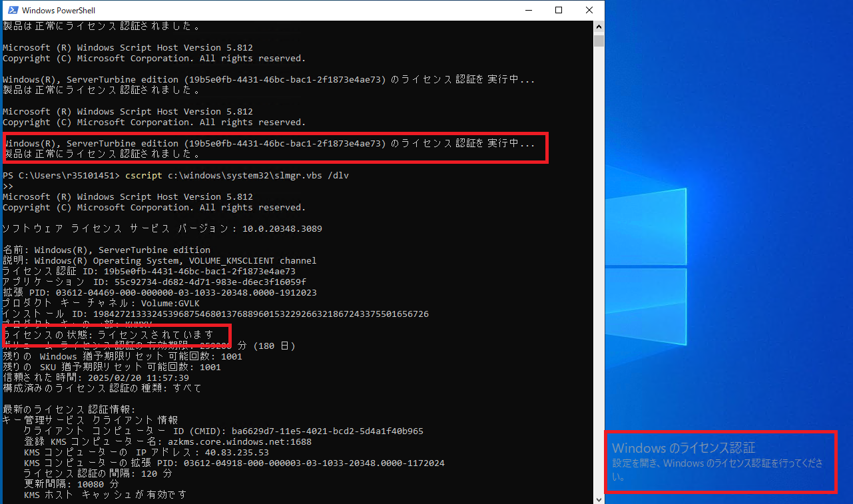Click the scrollbar up arrow in PowerShell

pos(599,27)
